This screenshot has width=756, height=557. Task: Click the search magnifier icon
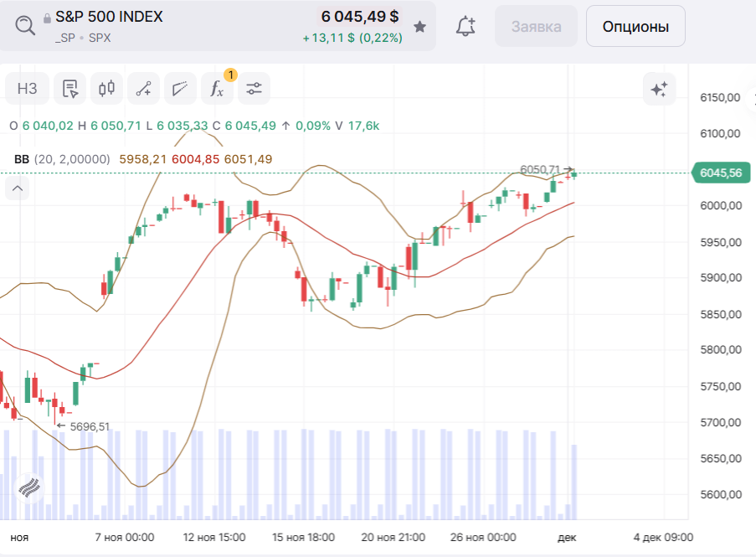[27, 25]
